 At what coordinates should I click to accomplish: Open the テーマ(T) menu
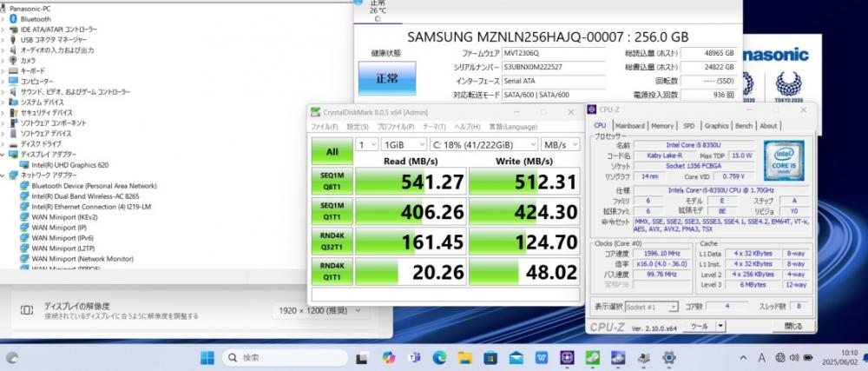pyautogui.click(x=435, y=127)
